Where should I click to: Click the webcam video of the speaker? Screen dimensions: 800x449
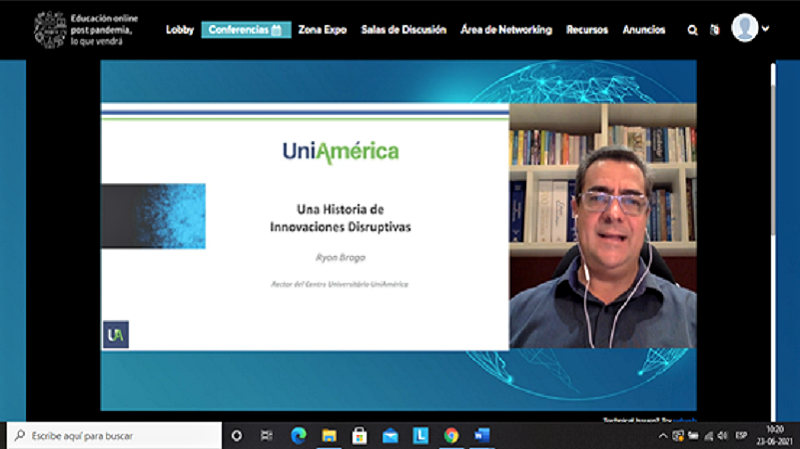point(603,226)
